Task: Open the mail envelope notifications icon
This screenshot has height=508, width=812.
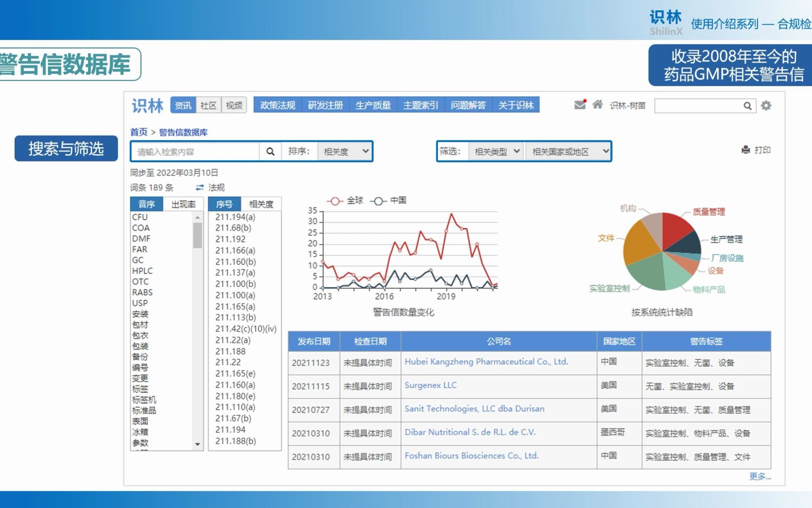Action: tap(580, 104)
